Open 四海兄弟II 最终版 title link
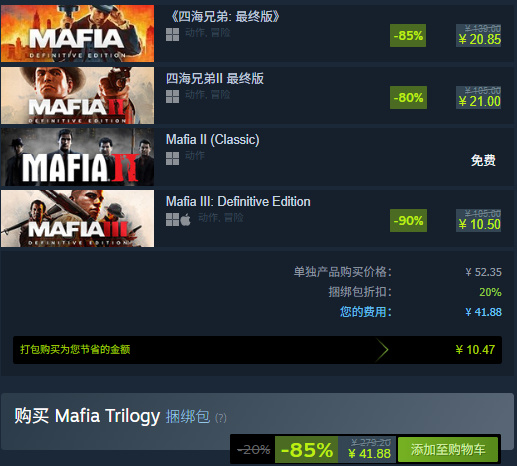The width and height of the screenshot is (517, 466). pos(215,79)
